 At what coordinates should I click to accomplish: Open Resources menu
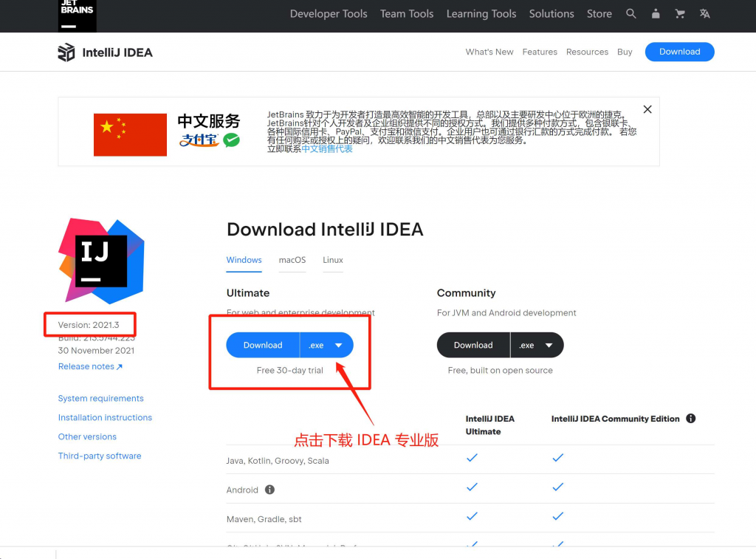click(587, 52)
